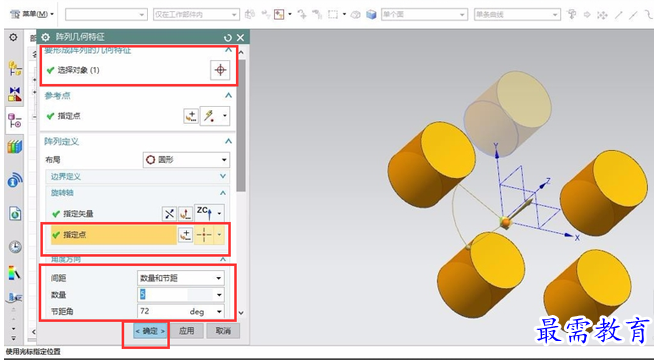Expand the 边界定义 section
The height and width of the screenshot is (362, 658).
point(138,177)
